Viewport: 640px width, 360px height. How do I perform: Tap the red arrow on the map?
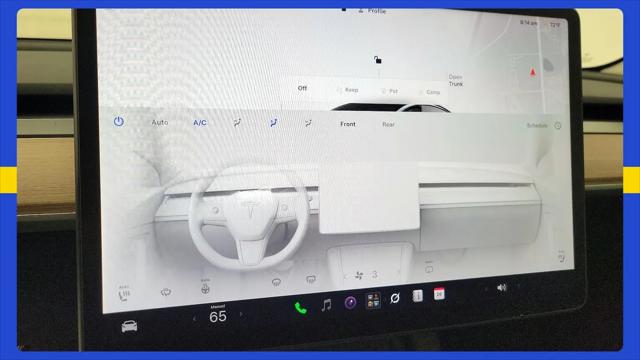pyautogui.click(x=533, y=72)
